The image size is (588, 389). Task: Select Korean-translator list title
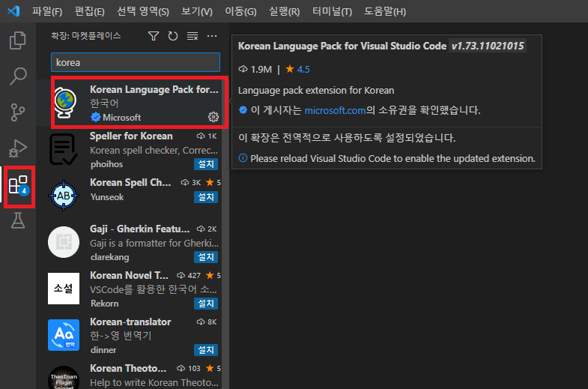click(x=130, y=322)
